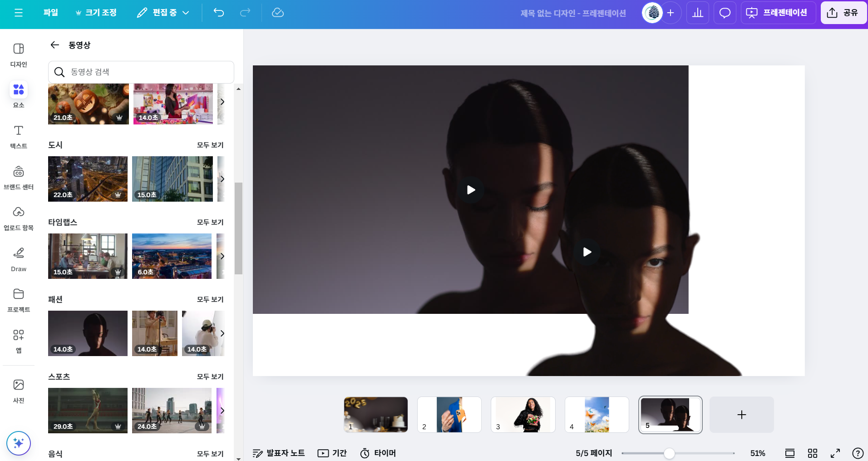Image resolution: width=868 pixels, height=461 pixels.
Task: Open 발표자 노트 presenter notes
Action: click(x=279, y=453)
